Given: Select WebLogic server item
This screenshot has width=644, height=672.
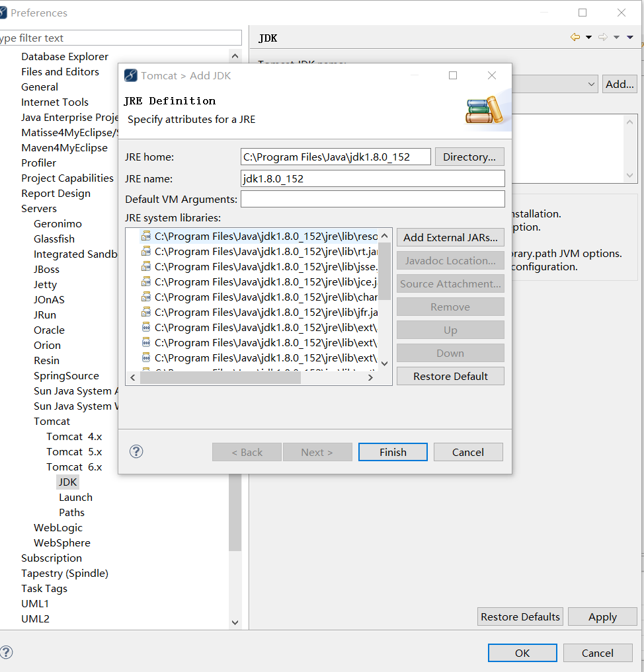Looking at the screenshot, I should [58, 528].
